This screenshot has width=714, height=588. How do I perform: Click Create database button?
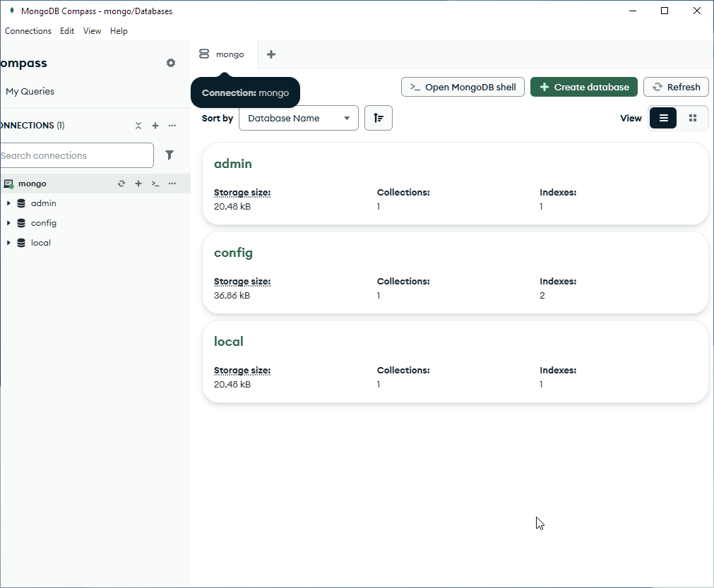click(x=584, y=87)
